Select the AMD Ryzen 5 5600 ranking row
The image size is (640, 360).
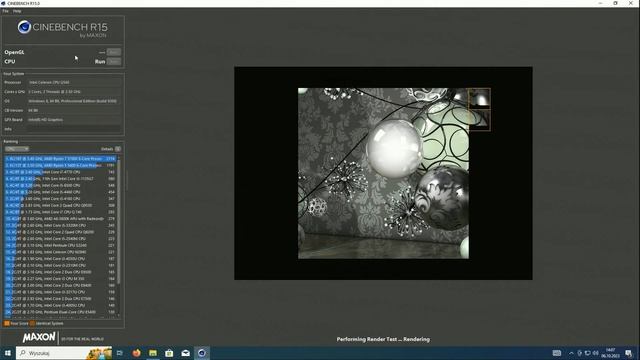(60, 165)
